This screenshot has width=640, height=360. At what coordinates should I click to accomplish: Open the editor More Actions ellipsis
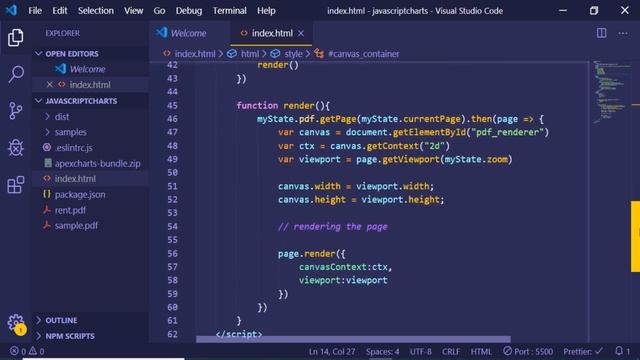click(x=622, y=33)
